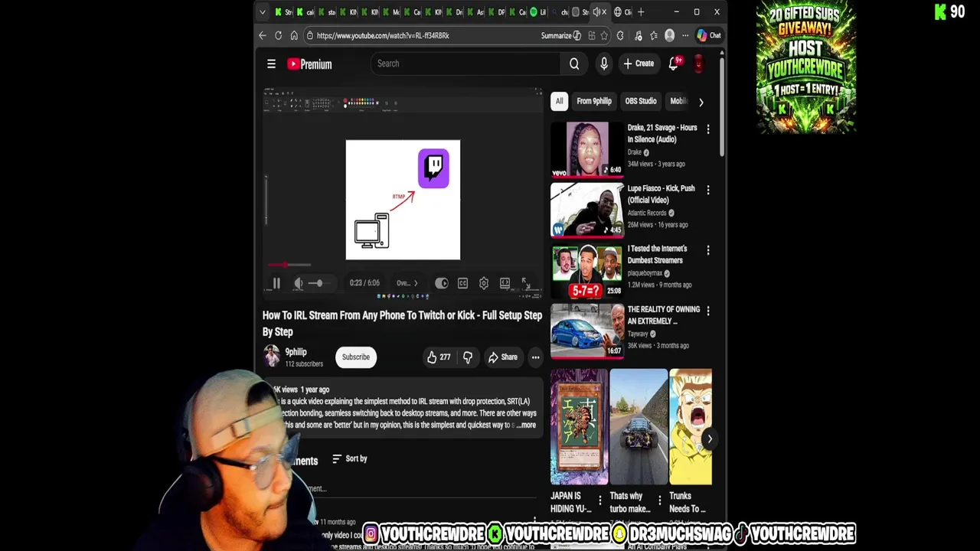Mute the video with the speaker icon
980x551 pixels.
coord(299,283)
